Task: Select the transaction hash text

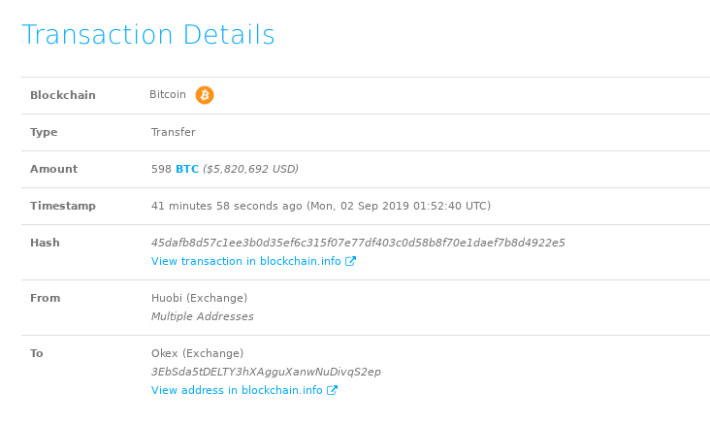Action: point(358,243)
